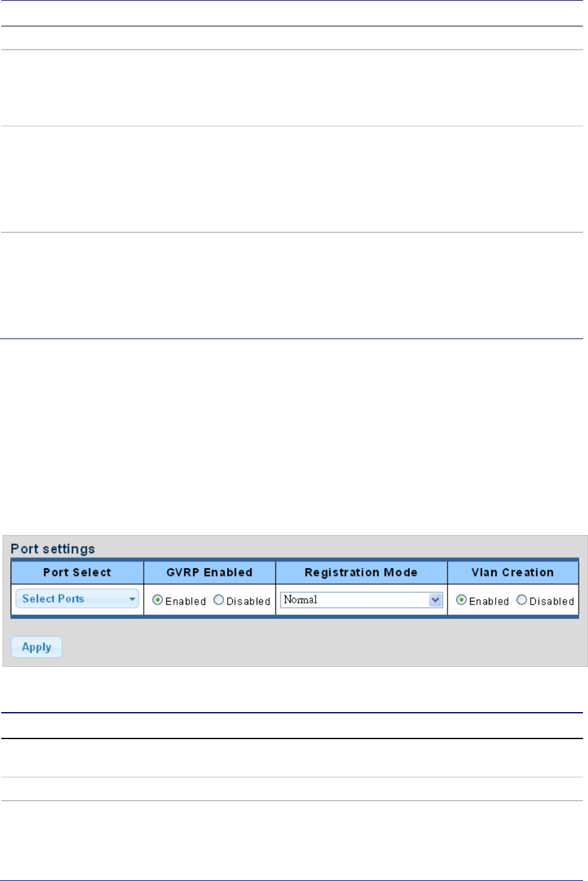
Task: Click the Vlan Creation column header
Action: pyautogui.click(x=513, y=572)
